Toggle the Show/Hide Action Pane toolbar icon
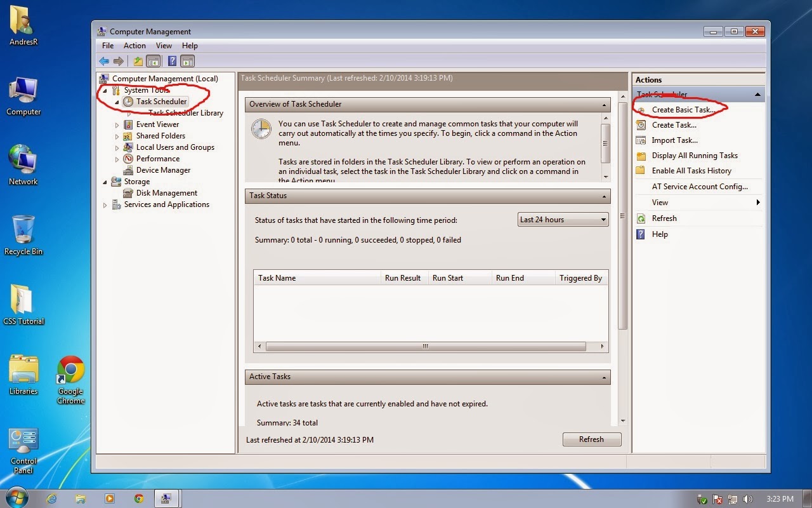This screenshot has width=812, height=508. [187, 61]
